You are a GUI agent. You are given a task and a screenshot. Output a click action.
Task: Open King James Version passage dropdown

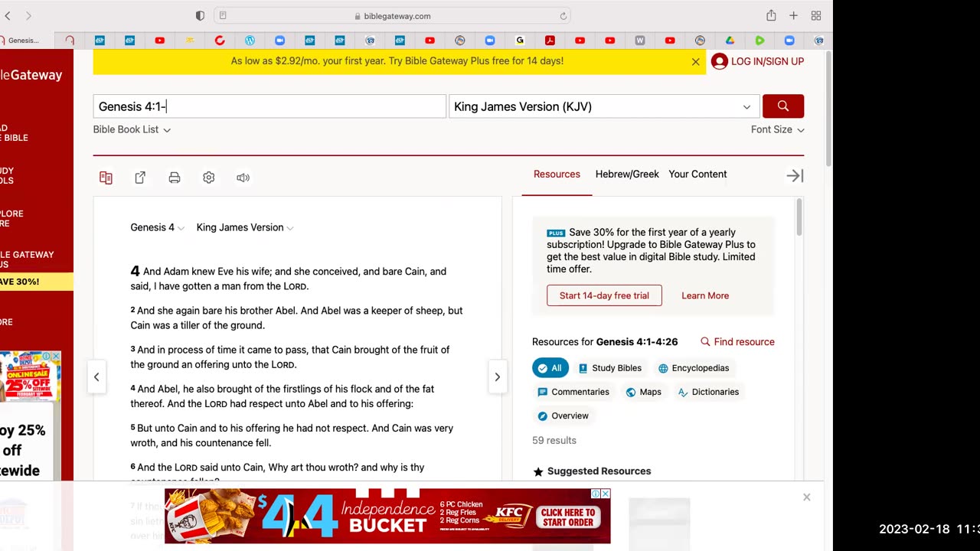coord(245,227)
